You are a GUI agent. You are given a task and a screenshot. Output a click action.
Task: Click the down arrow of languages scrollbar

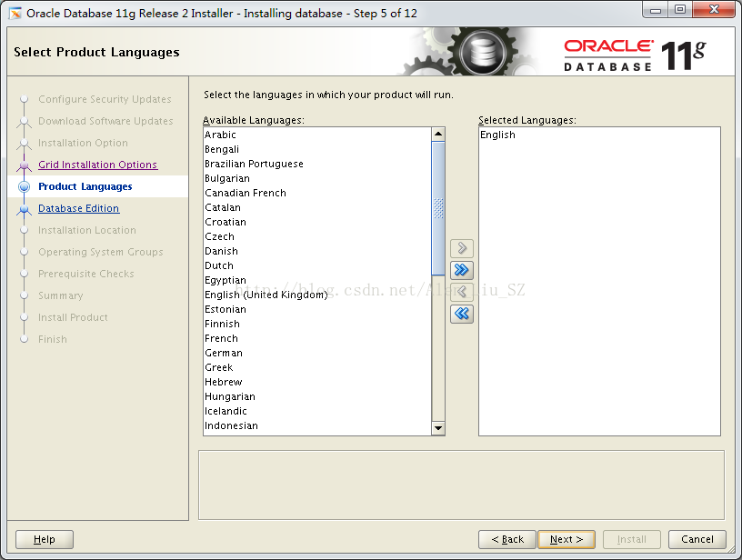pyautogui.click(x=438, y=428)
